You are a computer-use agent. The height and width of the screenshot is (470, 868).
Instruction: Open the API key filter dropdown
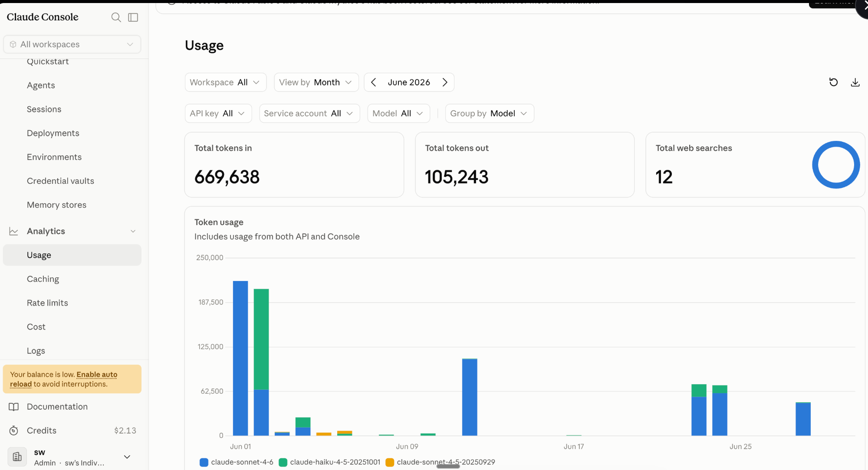(x=218, y=114)
